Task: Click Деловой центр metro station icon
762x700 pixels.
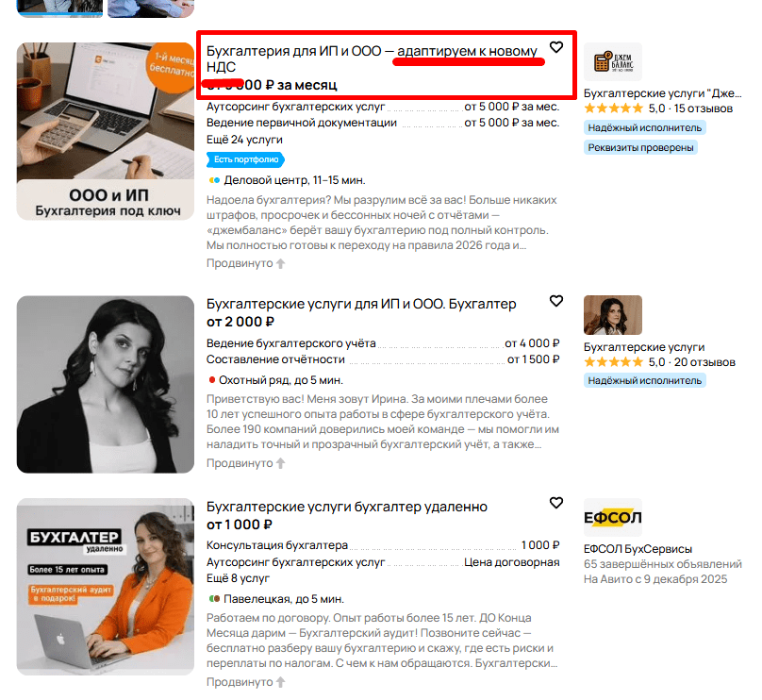Action: pyautogui.click(x=214, y=180)
